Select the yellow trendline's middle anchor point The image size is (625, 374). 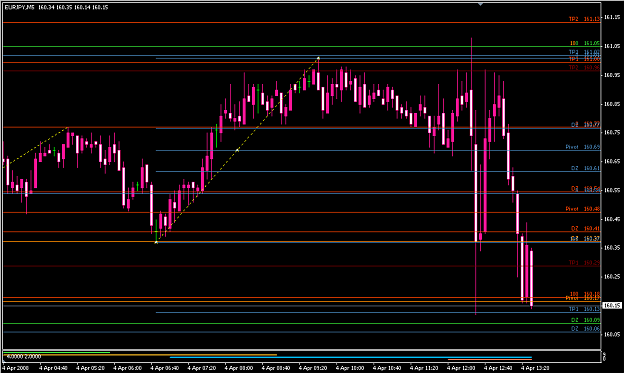[x=238, y=150]
